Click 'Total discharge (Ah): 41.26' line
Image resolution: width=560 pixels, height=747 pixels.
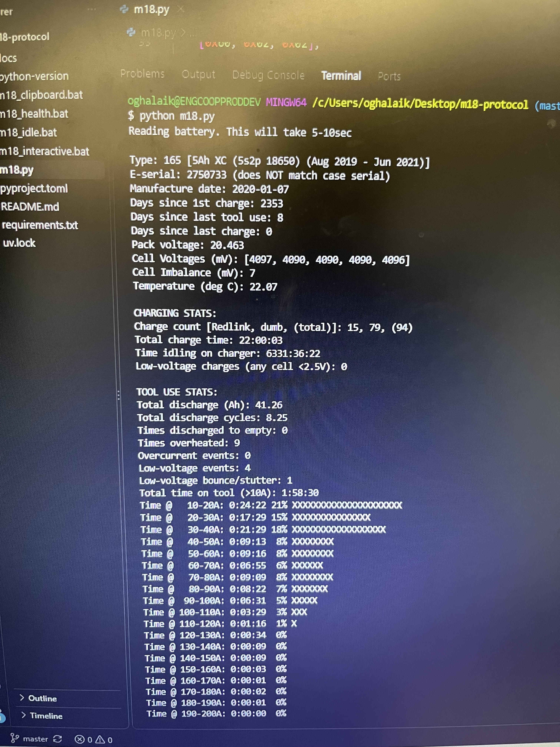[x=209, y=405]
